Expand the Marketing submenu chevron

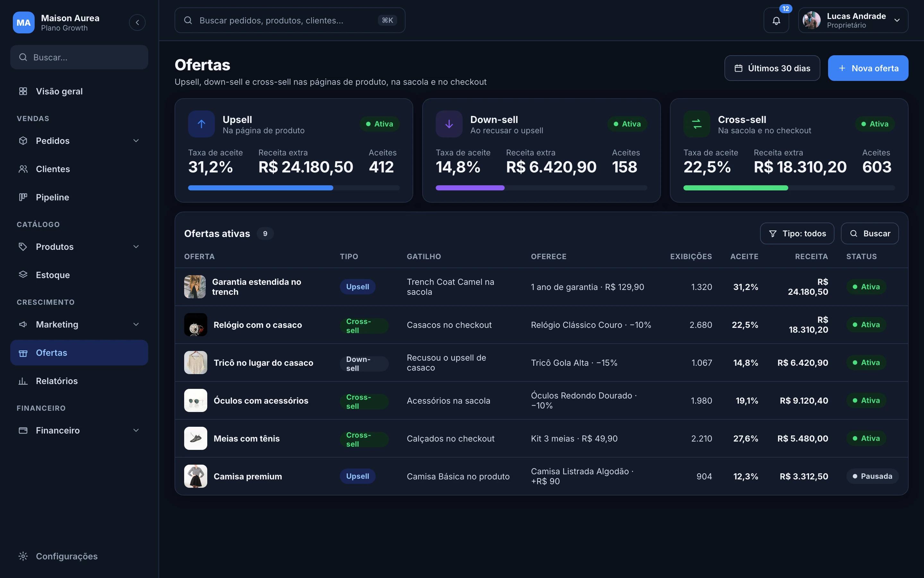136,324
